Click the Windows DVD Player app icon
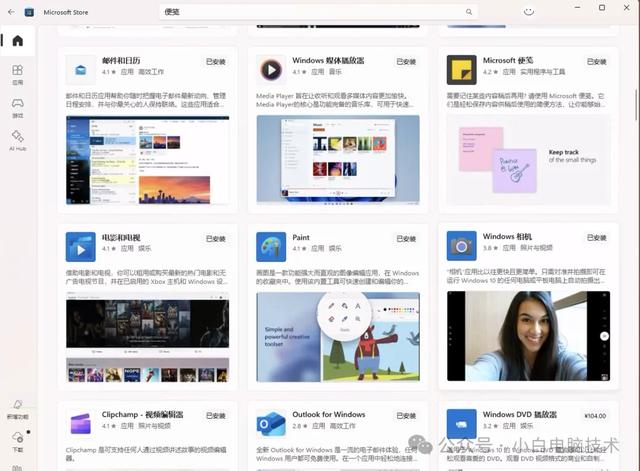640x471 pixels. pyautogui.click(x=462, y=424)
